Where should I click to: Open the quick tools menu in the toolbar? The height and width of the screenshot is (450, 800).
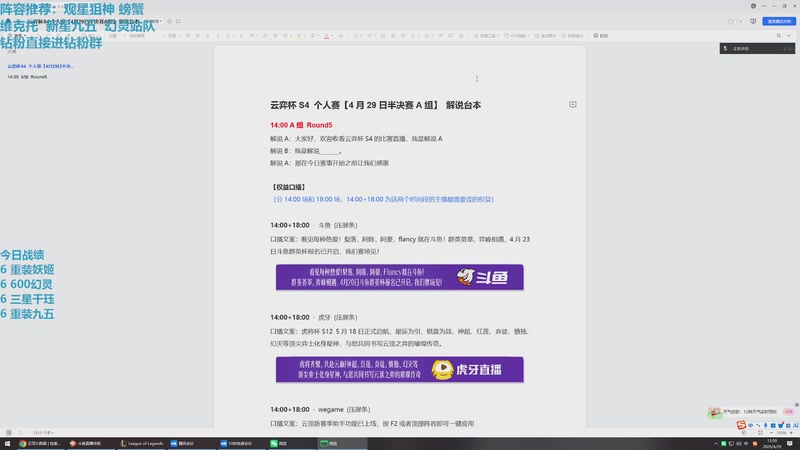pyautogui.click(x=487, y=36)
